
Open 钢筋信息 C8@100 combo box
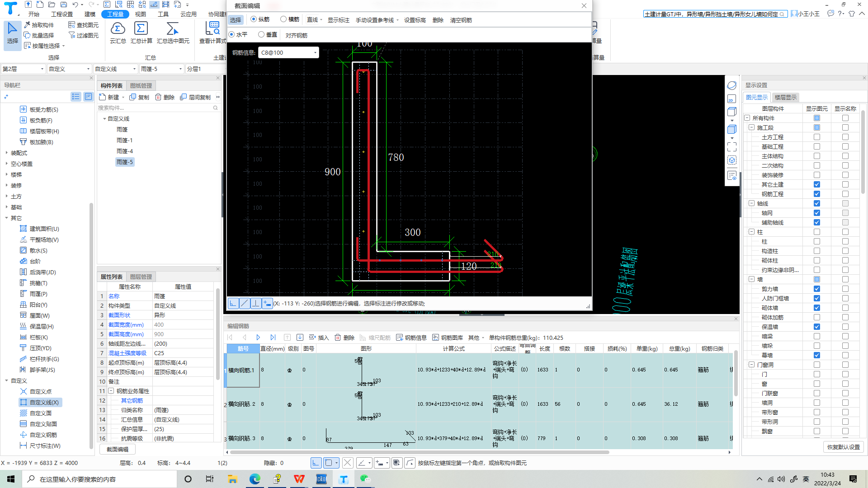pyautogui.click(x=288, y=52)
